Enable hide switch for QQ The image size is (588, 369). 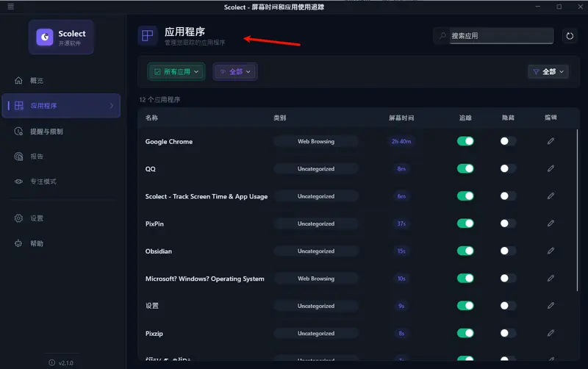pyautogui.click(x=508, y=169)
